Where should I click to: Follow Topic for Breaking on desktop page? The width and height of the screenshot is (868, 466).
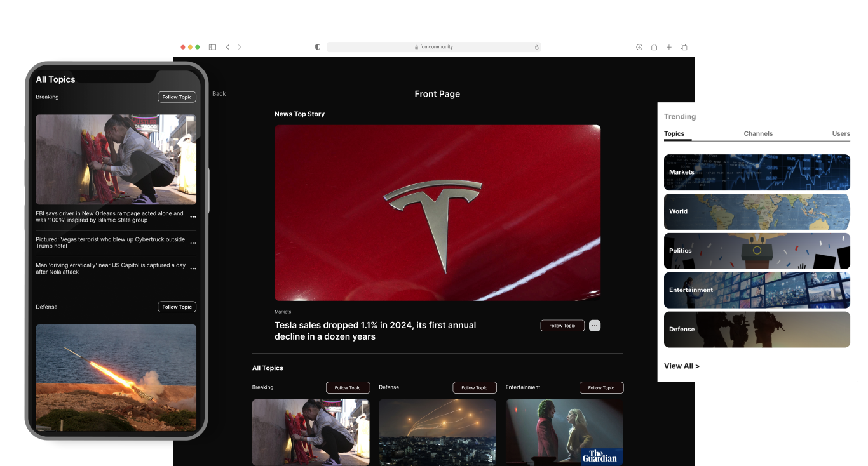point(348,387)
